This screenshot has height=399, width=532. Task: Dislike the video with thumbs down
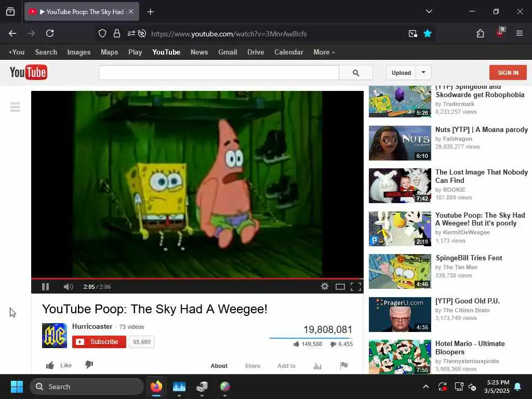(89, 365)
